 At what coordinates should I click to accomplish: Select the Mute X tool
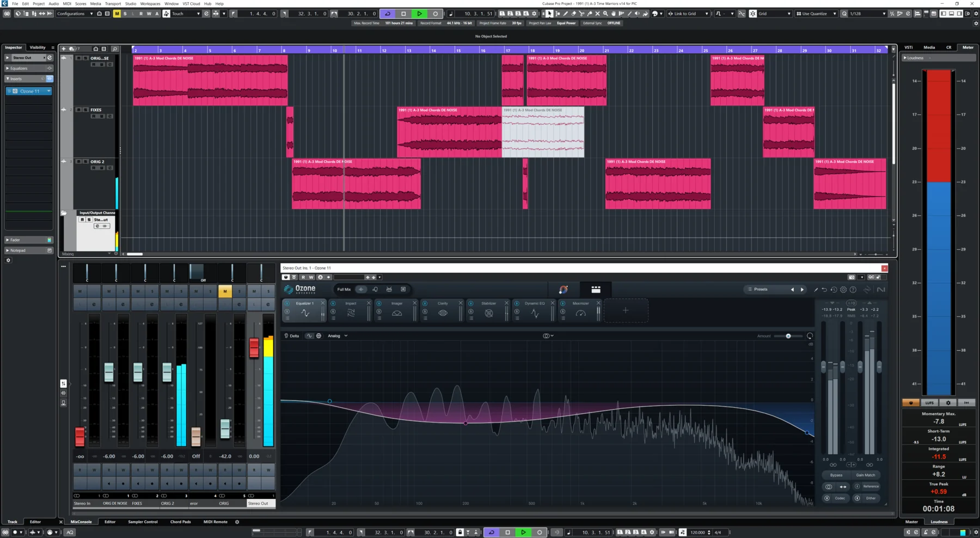pyautogui.click(x=598, y=14)
